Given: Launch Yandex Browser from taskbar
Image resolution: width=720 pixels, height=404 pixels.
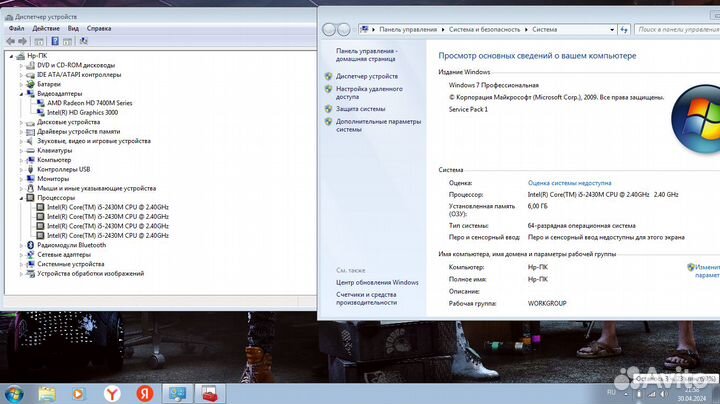Looking at the screenshot, I should point(112,394).
